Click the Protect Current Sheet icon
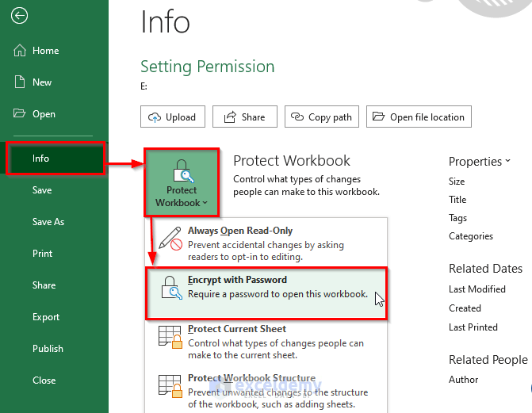Screen dimensions: 532x413 (x=170, y=336)
